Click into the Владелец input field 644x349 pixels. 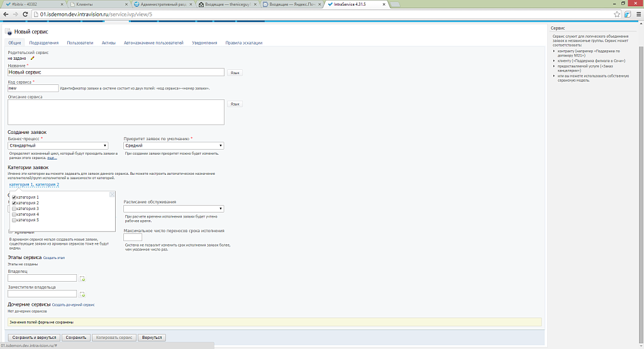click(42, 278)
